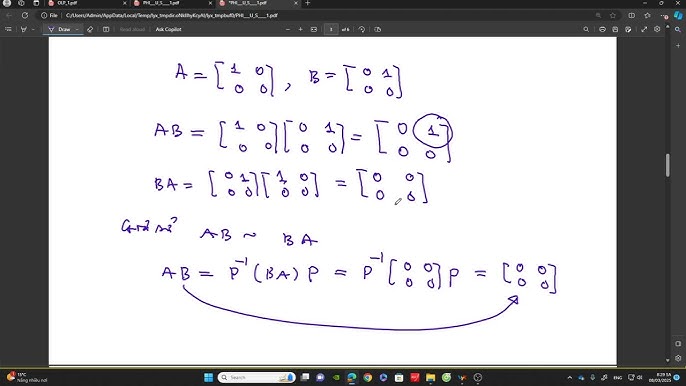Toggle the Draw tool
This screenshot has height=386, width=686.
point(60,29)
